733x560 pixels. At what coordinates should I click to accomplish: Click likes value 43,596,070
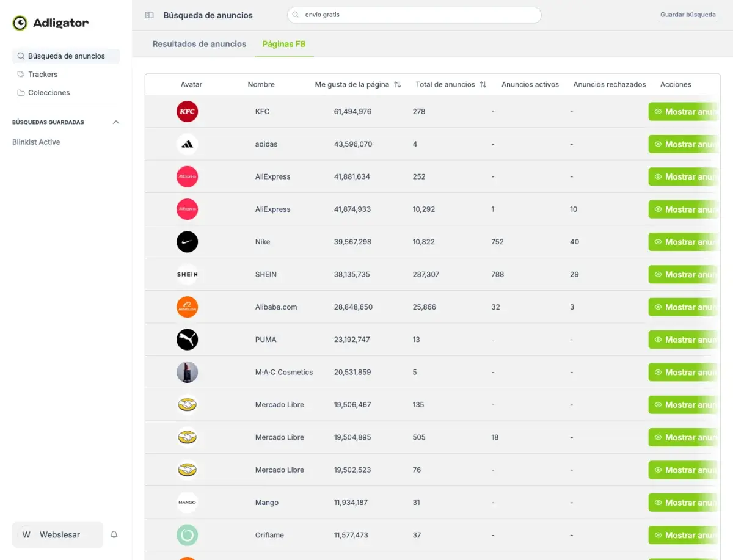point(353,144)
